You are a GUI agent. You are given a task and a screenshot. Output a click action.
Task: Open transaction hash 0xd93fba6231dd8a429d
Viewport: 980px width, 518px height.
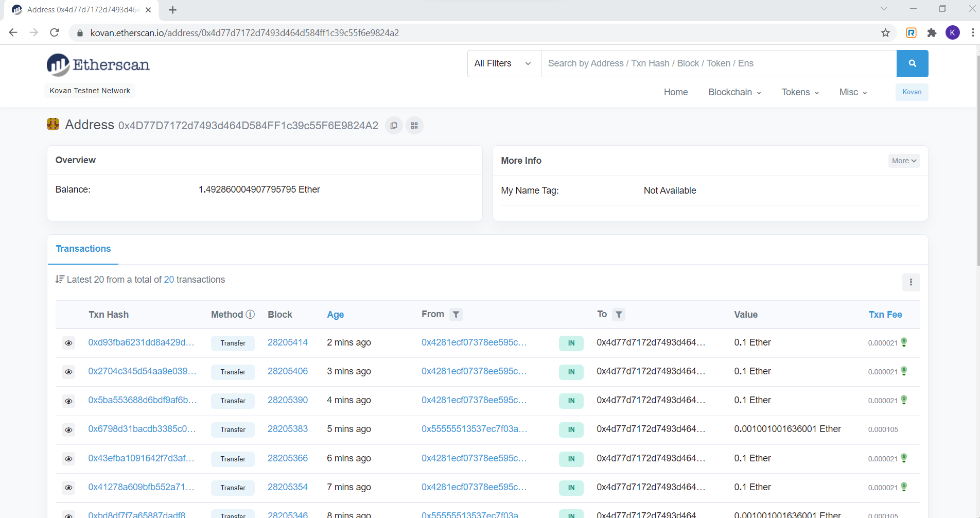[141, 342]
